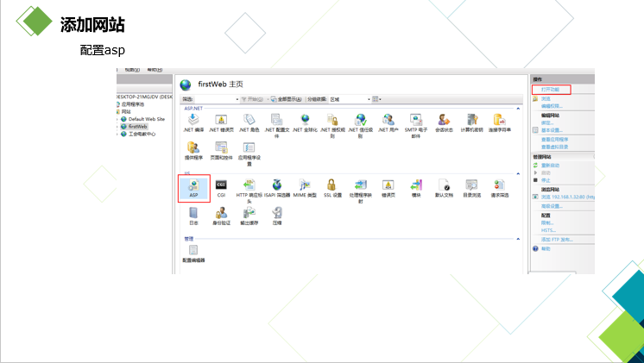Click the 基本设置... link
This screenshot has width=644, height=363.
coord(552,130)
